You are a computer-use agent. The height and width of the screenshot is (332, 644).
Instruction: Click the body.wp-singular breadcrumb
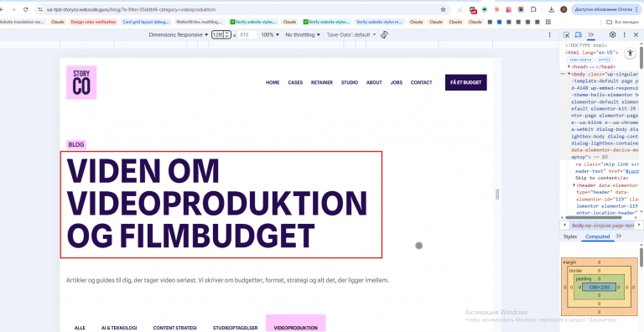point(603,226)
